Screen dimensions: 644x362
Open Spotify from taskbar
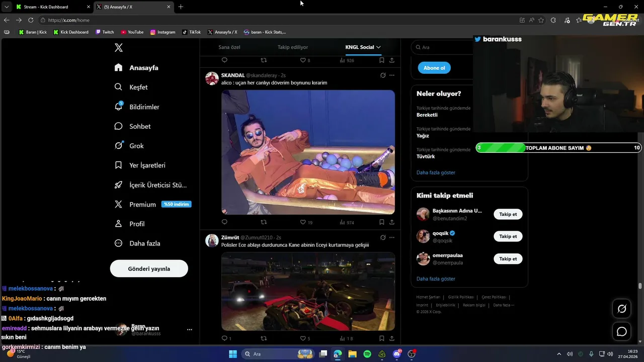point(367,354)
